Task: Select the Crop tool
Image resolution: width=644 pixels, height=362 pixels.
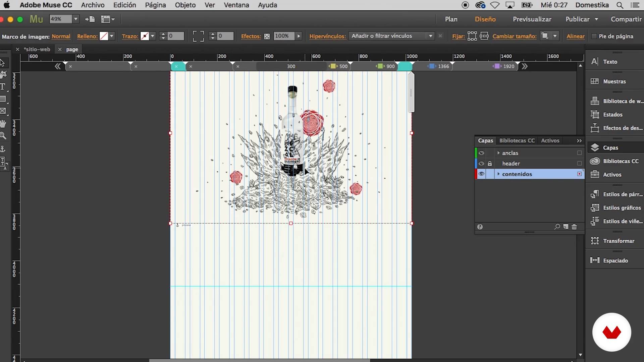Action: click(3, 74)
